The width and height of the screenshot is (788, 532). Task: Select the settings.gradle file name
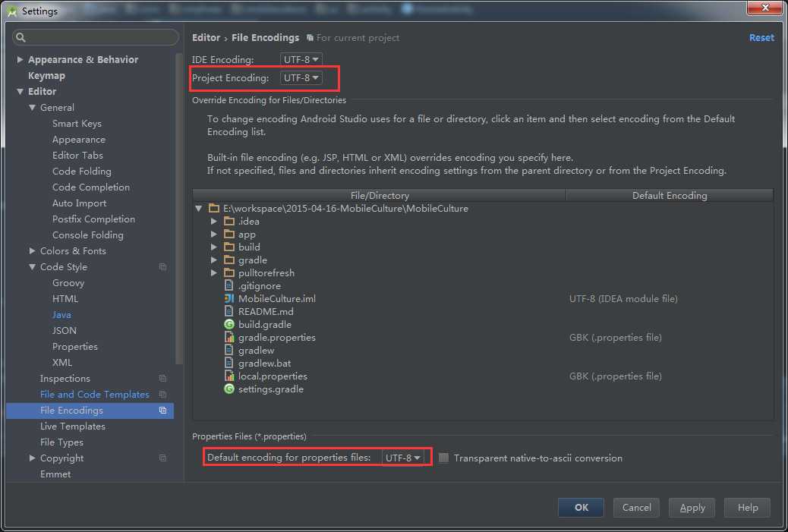[271, 389]
